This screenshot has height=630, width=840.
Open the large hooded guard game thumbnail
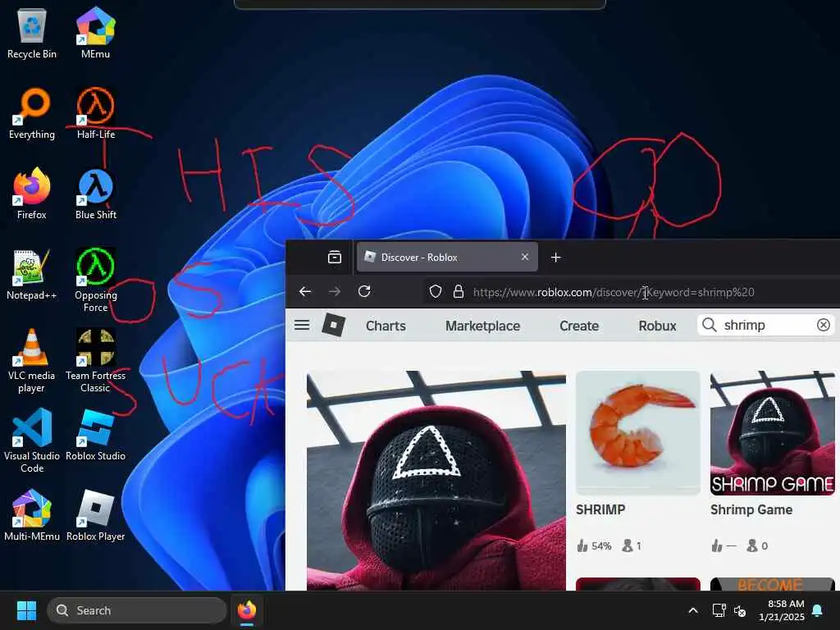pyautogui.click(x=436, y=481)
